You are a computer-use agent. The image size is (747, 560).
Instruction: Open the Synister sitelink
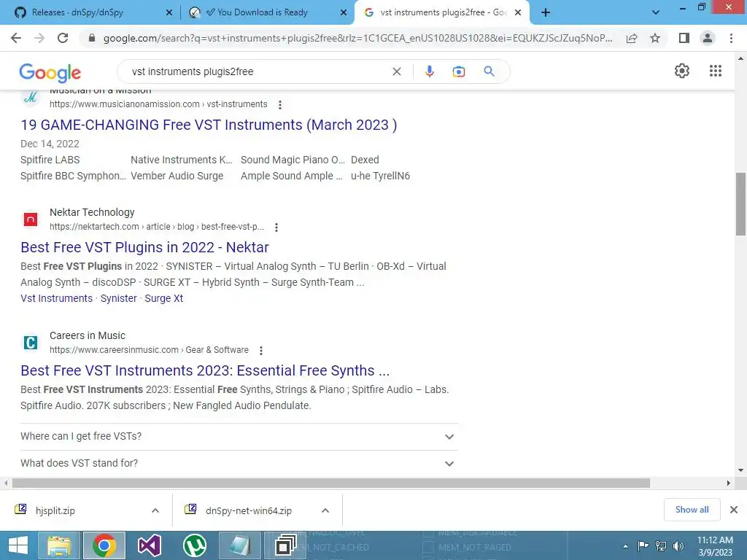pos(119,298)
